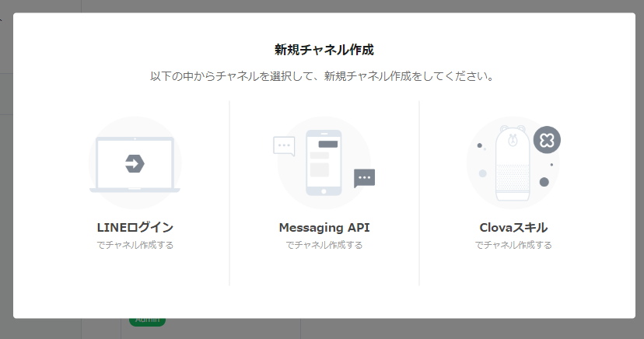Click the instruction text below the heading

click(322, 76)
